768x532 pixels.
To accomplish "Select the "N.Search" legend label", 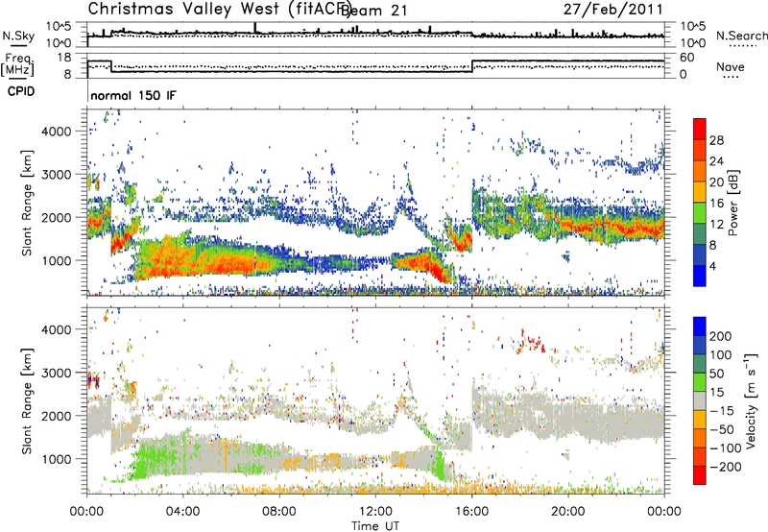I will click(742, 36).
